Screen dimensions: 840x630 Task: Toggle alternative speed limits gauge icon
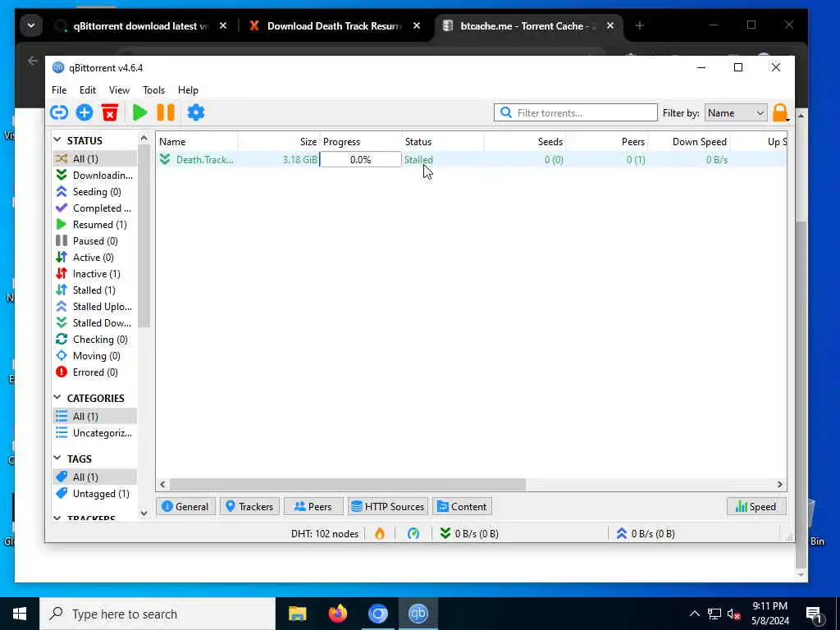coord(413,533)
